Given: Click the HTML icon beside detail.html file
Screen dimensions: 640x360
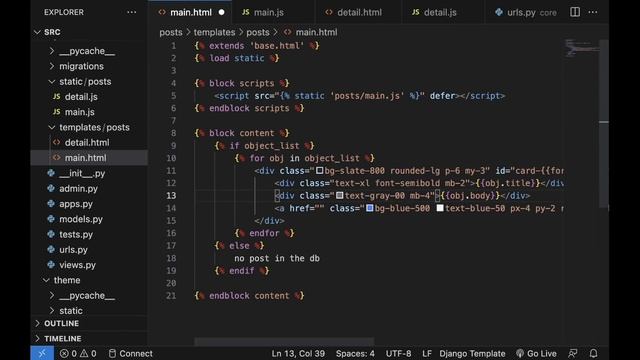Looking at the screenshot, I should (57, 142).
